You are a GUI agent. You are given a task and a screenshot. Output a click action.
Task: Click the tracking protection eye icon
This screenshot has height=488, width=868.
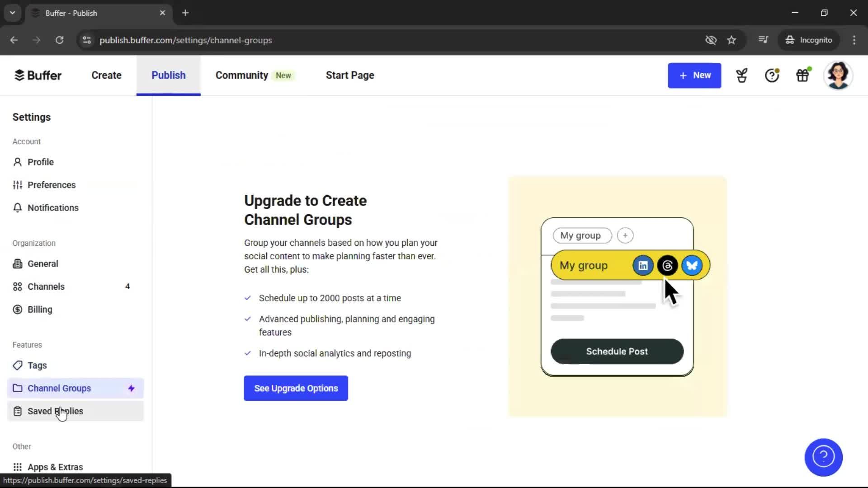pyautogui.click(x=711, y=40)
